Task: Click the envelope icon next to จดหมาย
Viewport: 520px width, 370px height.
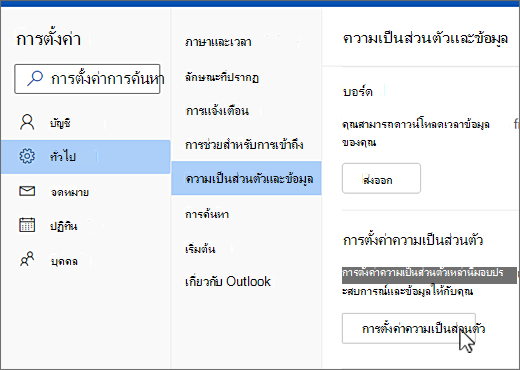Action: (27, 191)
